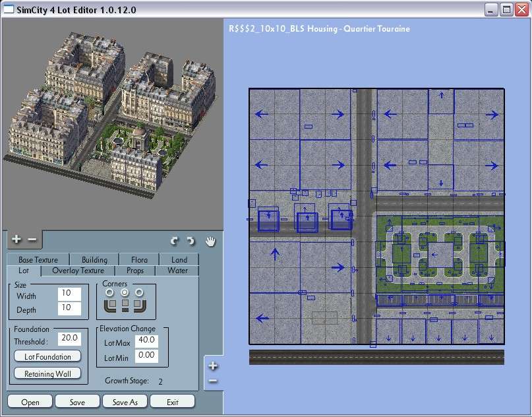Open the Water tab
Image resolution: width=532 pixels, height=417 pixels.
[x=177, y=271]
